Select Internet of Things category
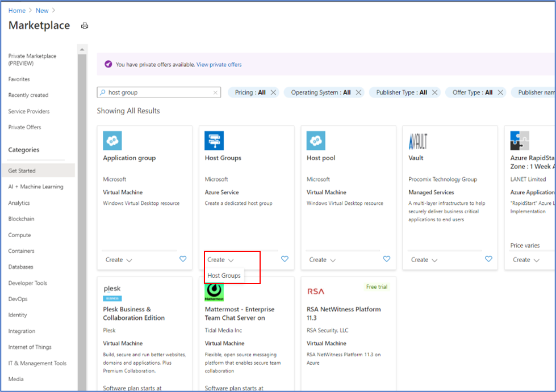The height and width of the screenshot is (392, 556). 30,347
